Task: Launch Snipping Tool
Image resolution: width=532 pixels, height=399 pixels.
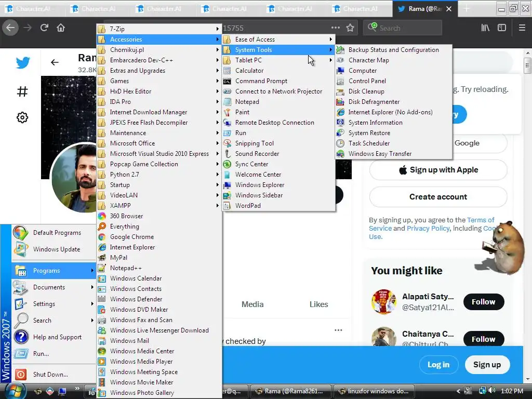Action: pos(278,143)
